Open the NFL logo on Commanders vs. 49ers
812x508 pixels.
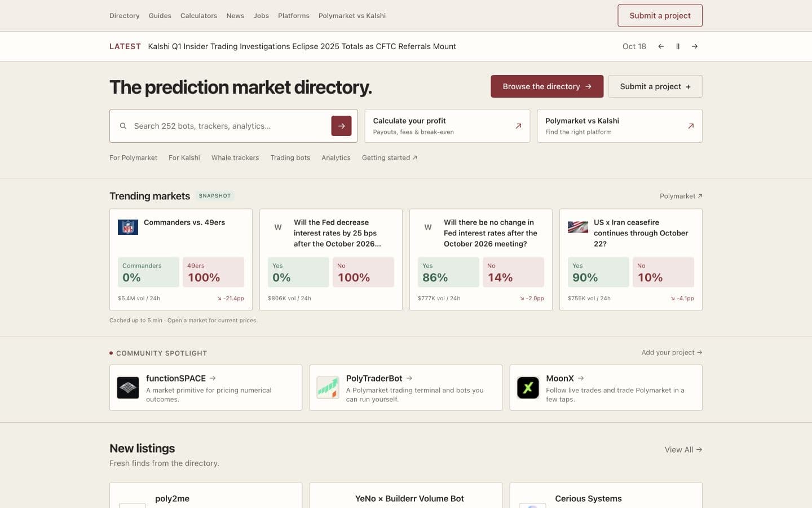point(128,227)
